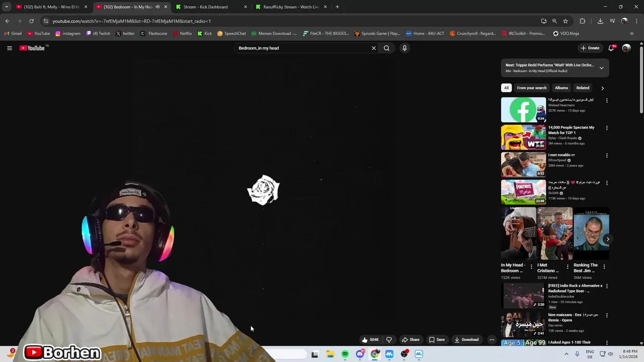Image resolution: width=644 pixels, height=362 pixels.
Task: Download the video
Action: tap(466, 340)
